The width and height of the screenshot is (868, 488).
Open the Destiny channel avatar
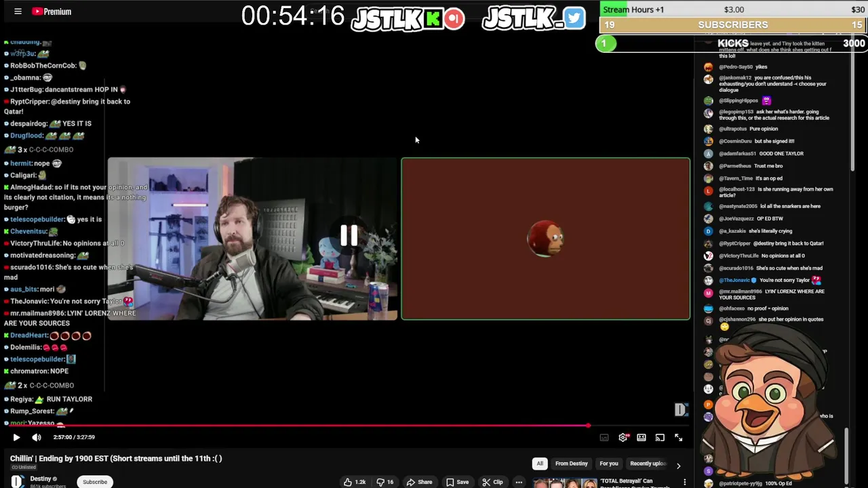click(18, 481)
